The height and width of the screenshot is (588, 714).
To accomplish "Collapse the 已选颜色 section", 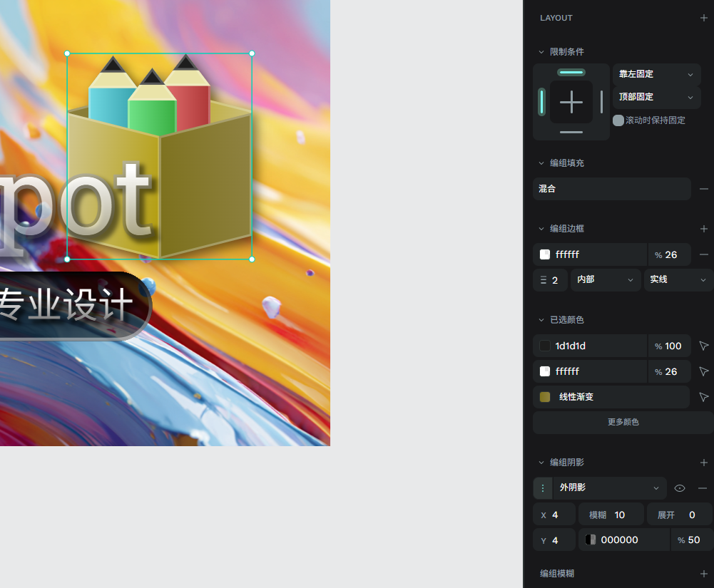I will (541, 320).
